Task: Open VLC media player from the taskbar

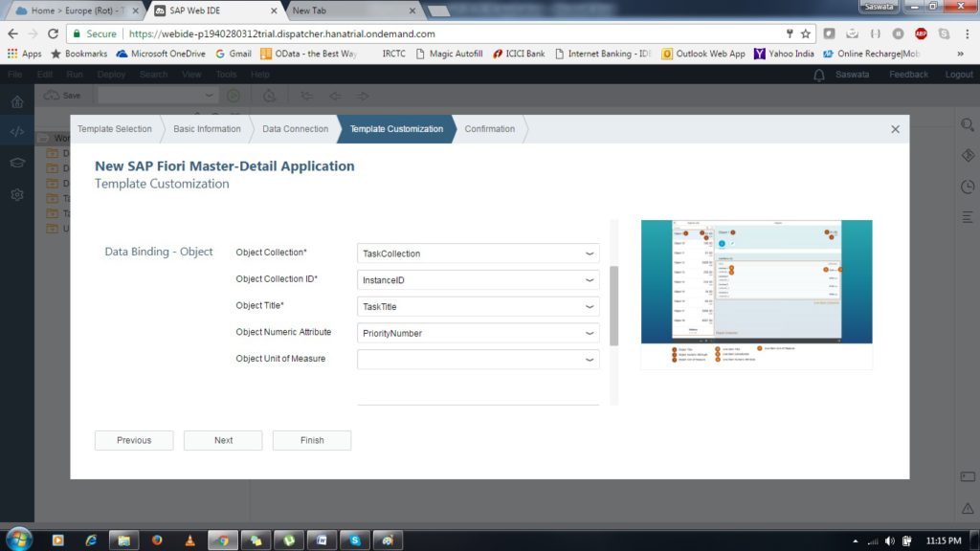Action: 190,540
